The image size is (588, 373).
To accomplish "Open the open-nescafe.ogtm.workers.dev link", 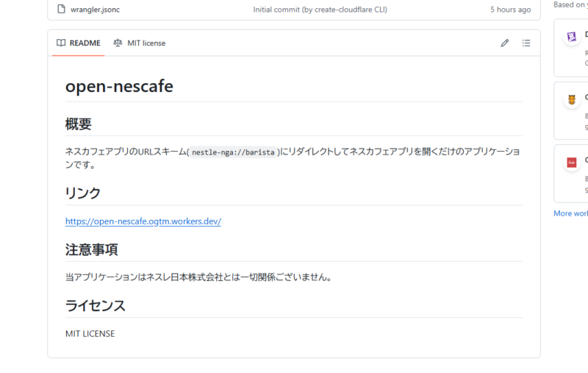I will pos(143,221).
